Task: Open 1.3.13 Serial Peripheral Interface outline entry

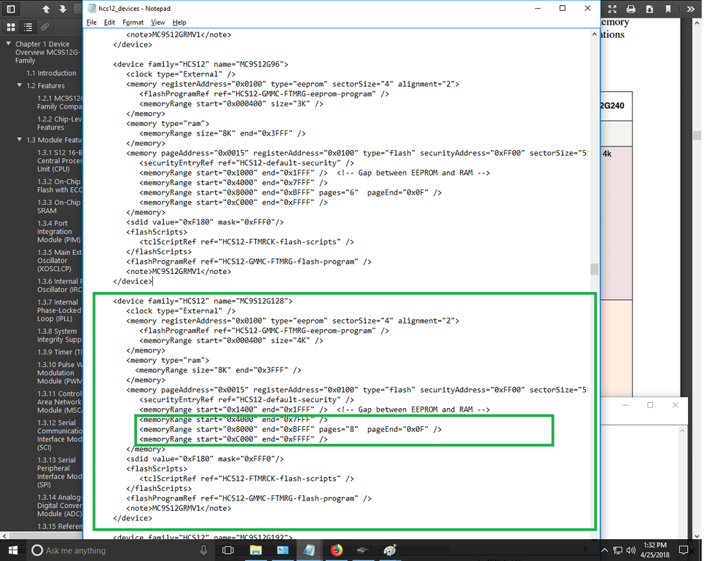Action: [x=60, y=472]
